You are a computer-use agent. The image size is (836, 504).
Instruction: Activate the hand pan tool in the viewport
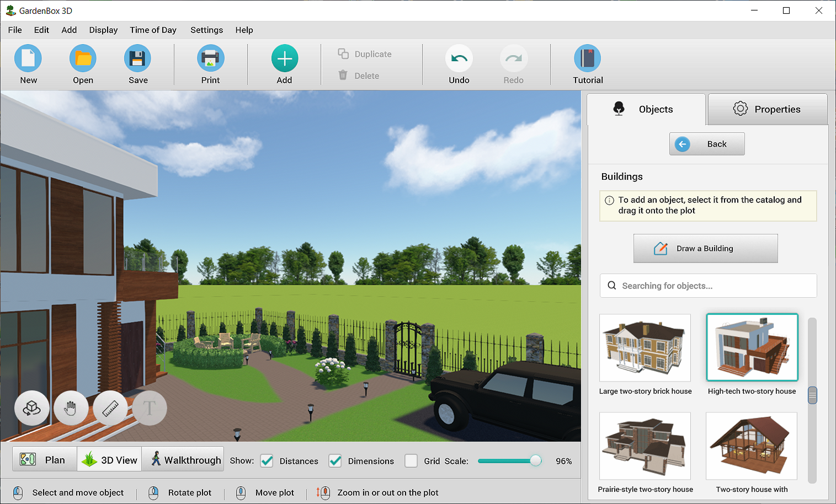pyautogui.click(x=71, y=409)
